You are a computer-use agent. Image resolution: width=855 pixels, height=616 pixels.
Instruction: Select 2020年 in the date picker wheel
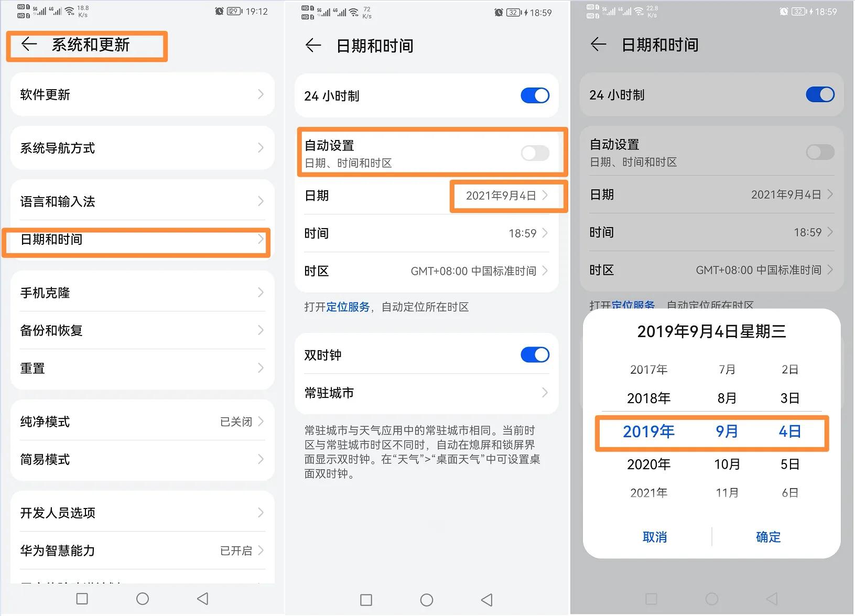tap(648, 464)
